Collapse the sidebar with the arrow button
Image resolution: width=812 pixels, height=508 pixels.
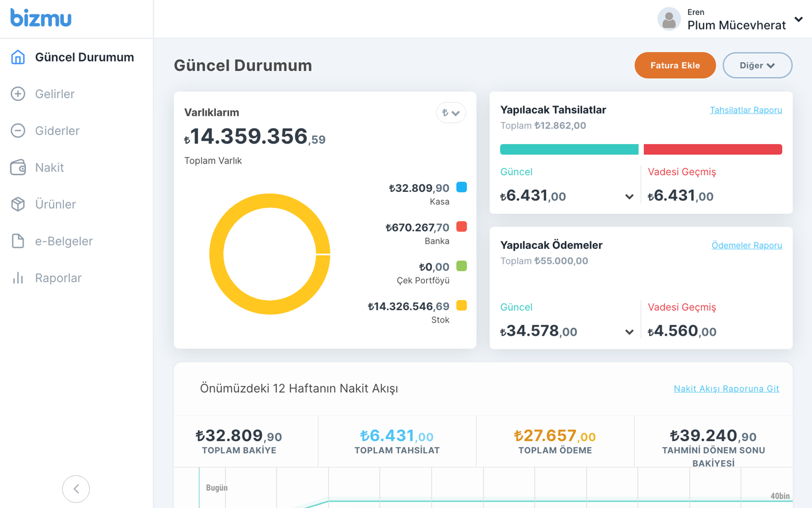click(x=76, y=489)
